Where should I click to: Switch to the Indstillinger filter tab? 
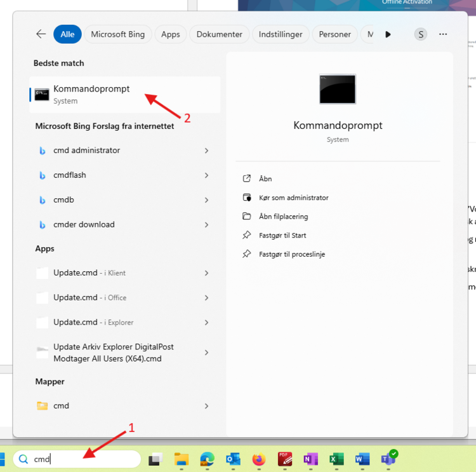(x=281, y=34)
